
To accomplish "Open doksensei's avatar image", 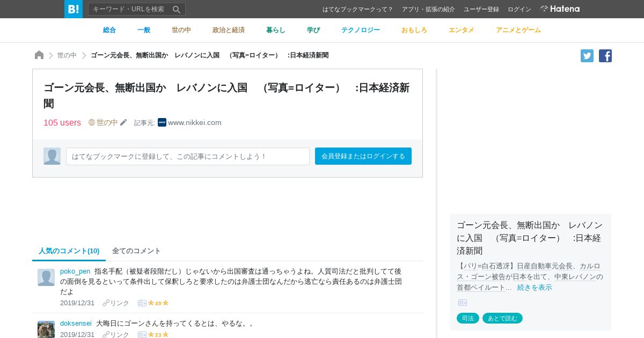I will (46, 329).
